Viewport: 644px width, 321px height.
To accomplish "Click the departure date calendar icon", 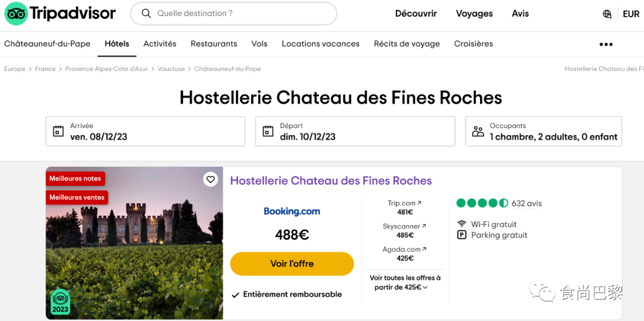I will tap(268, 132).
